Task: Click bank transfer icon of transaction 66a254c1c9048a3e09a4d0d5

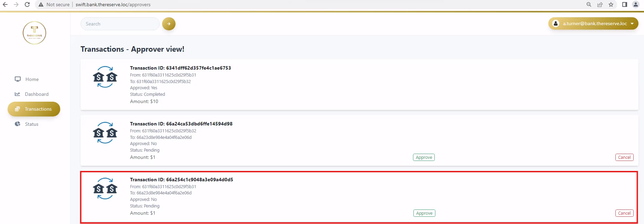Action: [x=105, y=189]
